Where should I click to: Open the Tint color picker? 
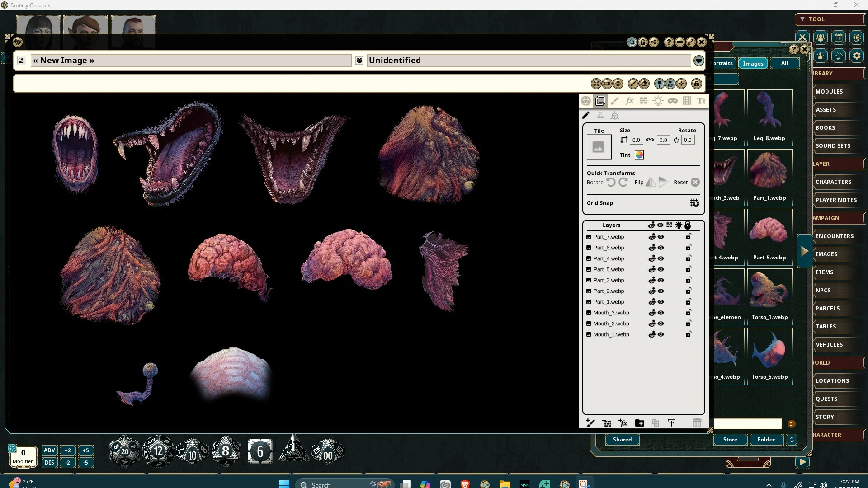click(x=639, y=155)
